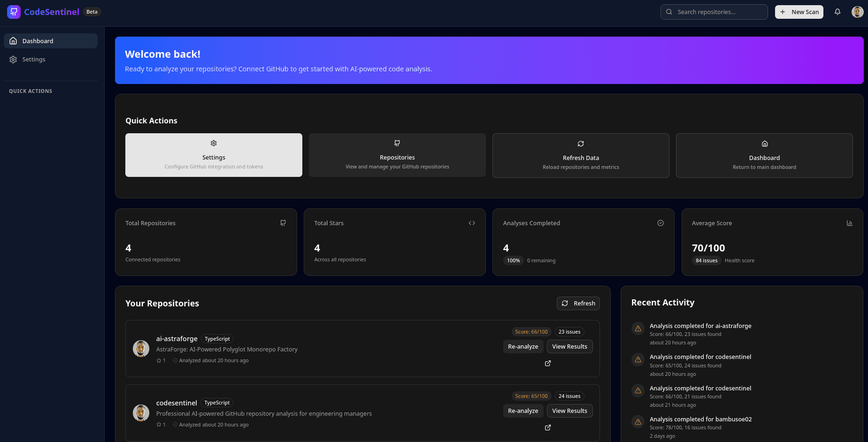This screenshot has height=442, width=868.
Task: Click the Search repositories field
Action: tap(714, 12)
